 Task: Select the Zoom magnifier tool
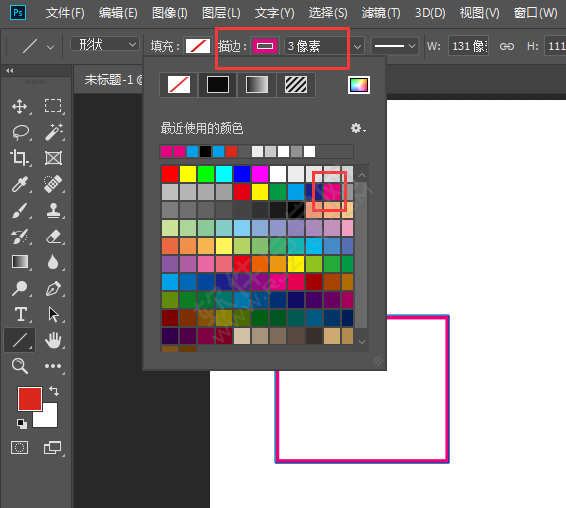tap(19, 366)
